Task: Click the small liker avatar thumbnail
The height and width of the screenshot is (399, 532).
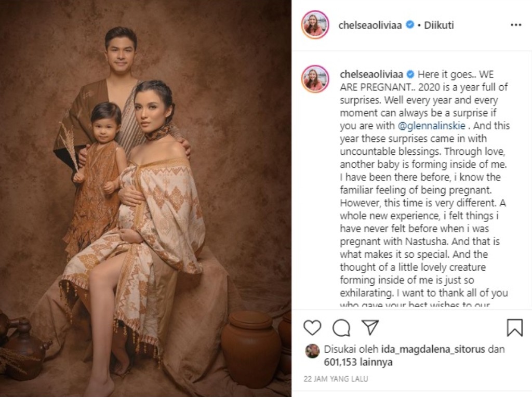Action: click(x=312, y=351)
